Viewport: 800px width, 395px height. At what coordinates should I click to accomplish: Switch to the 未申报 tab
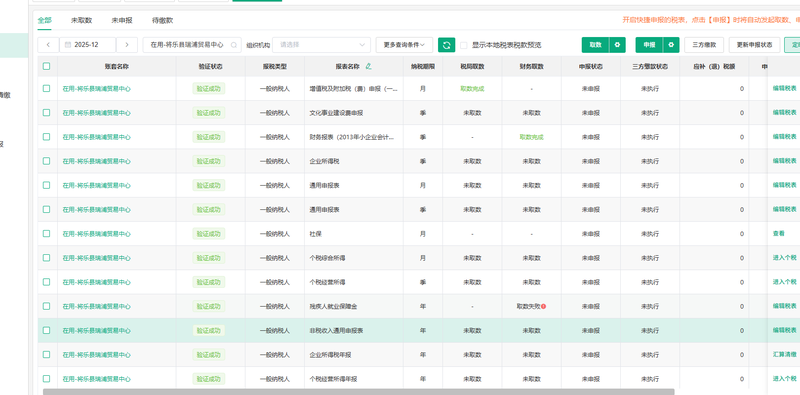122,20
